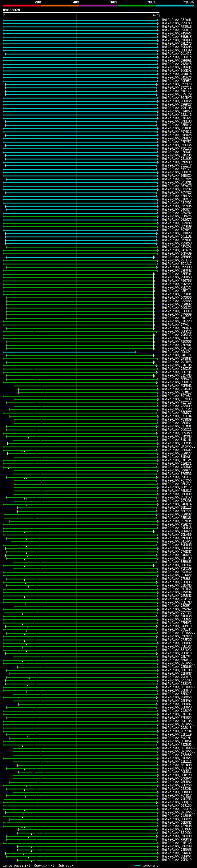Select hit label UniRef100_B9IBY5
197x868 pixels.
pos(176,98)
